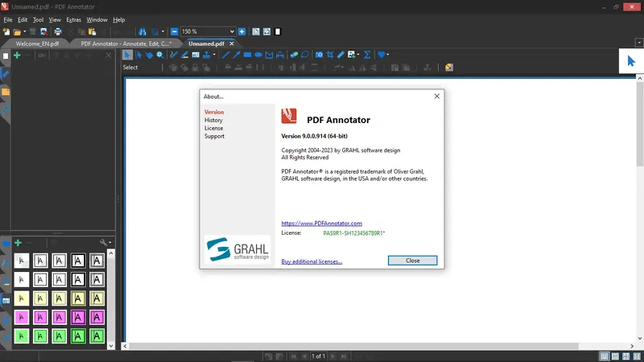644x362 pixels.
Task: Open the Extras menu
Action: (x=73, y=19)
